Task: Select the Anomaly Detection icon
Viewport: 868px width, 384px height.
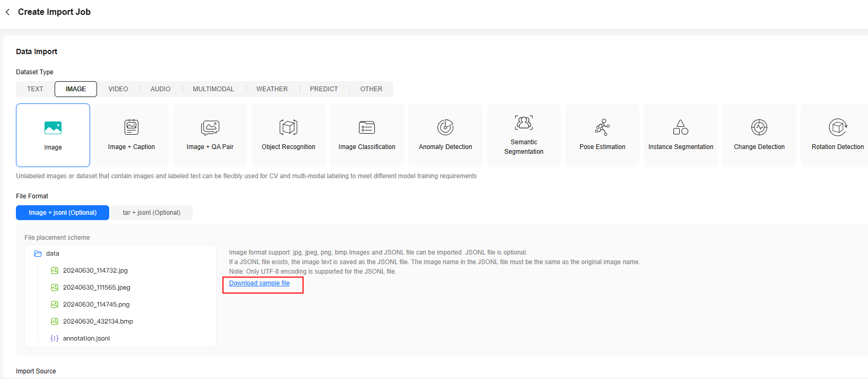Action: click(445, 127)
